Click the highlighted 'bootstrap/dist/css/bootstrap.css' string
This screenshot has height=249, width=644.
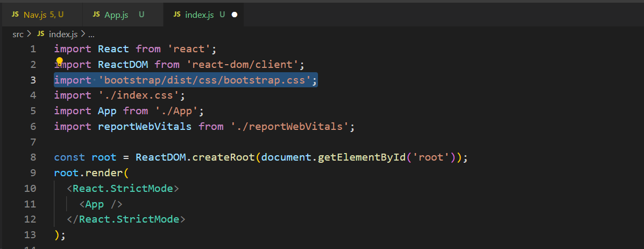coord(204,80)
